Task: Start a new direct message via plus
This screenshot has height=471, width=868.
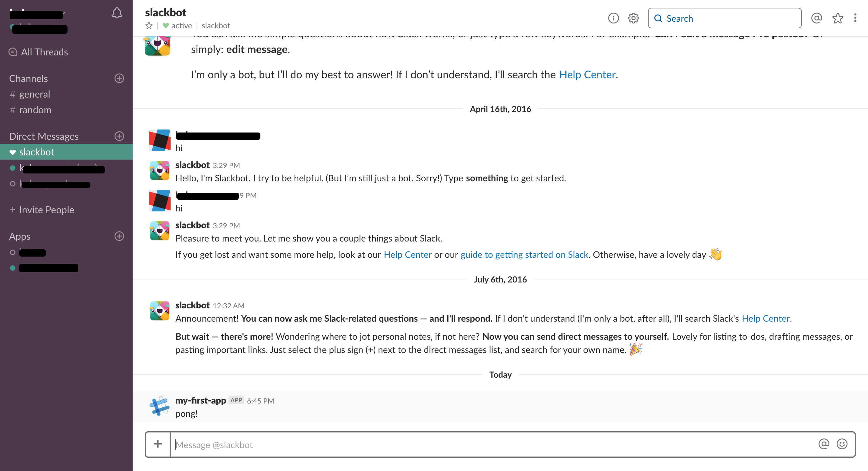Action: (119, 136)
